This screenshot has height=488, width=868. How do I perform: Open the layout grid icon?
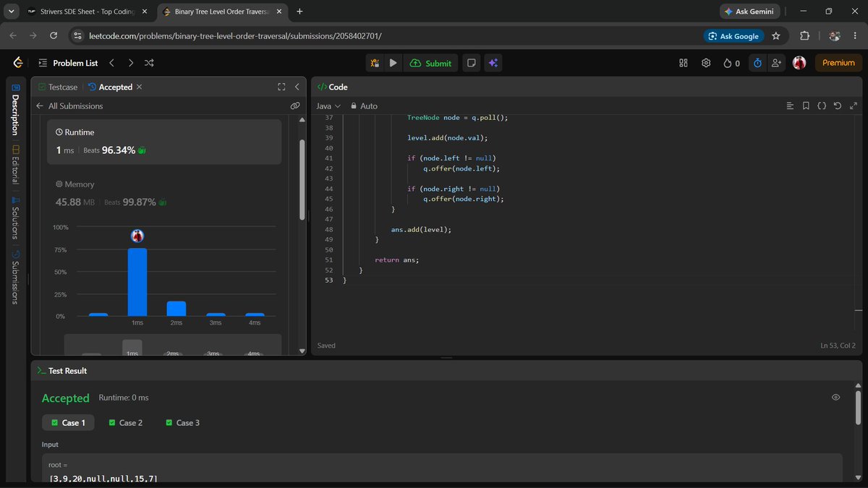[x=684, y=63]
